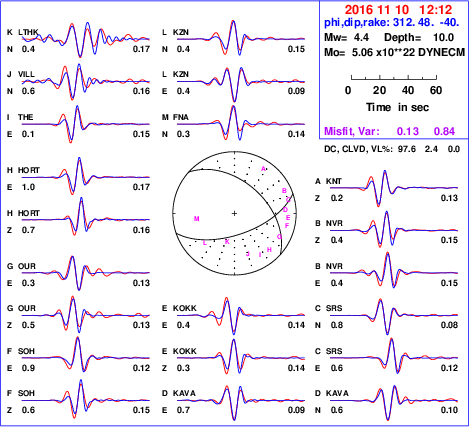Screen dimensions: 469x427
Task: Select the OUR E component waveform
Action: pos(86,273)
